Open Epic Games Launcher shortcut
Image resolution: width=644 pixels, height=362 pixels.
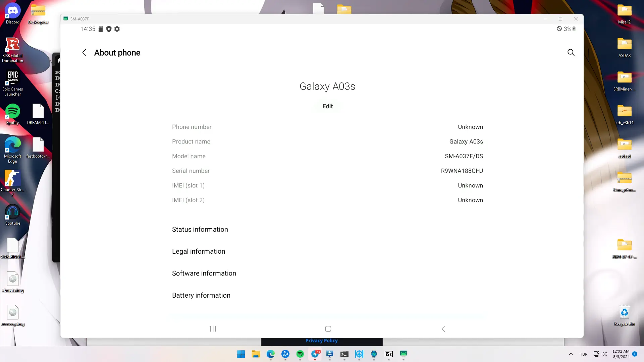tap(13, 83)
